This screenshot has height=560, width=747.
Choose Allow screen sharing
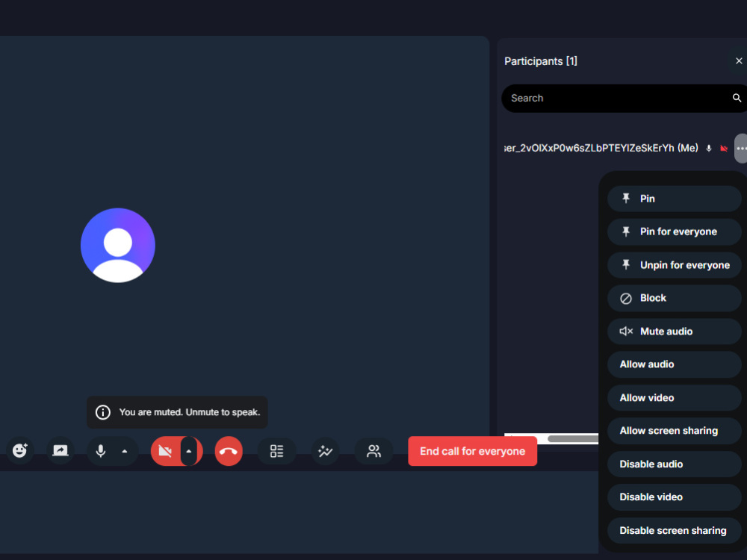(x=674, y=431)
